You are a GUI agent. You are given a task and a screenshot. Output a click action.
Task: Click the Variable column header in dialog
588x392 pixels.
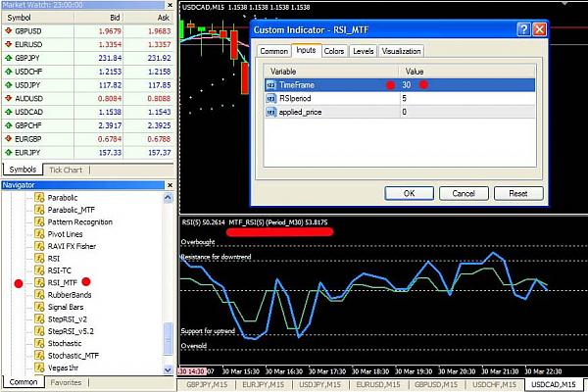click(331, 72)
